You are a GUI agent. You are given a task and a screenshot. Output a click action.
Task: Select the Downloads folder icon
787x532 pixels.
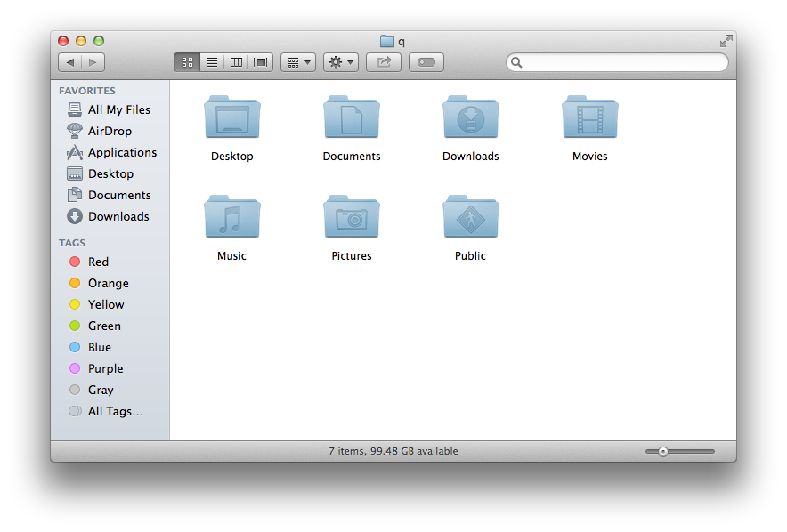471,117
